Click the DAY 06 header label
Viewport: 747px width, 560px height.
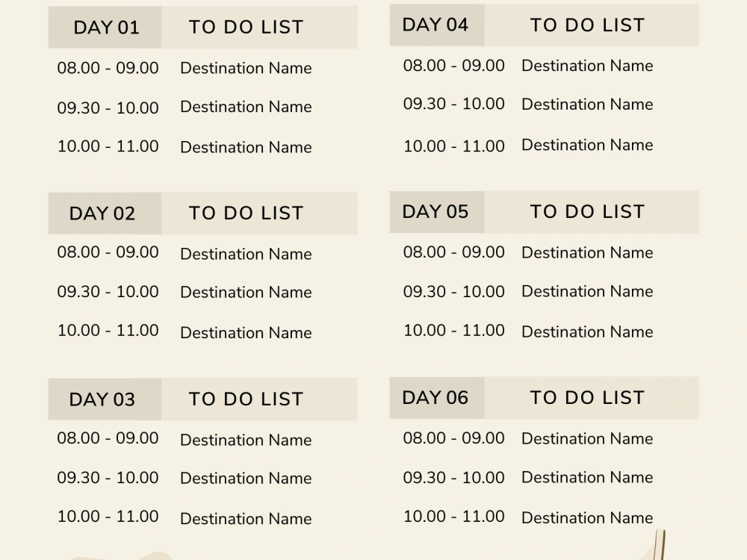click(x=436, y=397)
